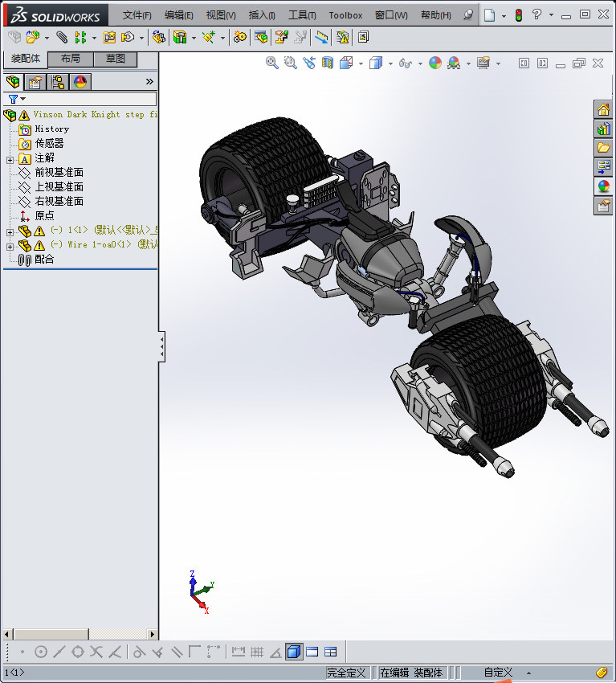The height and width of the screenshot is (683, 616).
Task: Click the Assembly Features icon
Action: coord(180,38)
